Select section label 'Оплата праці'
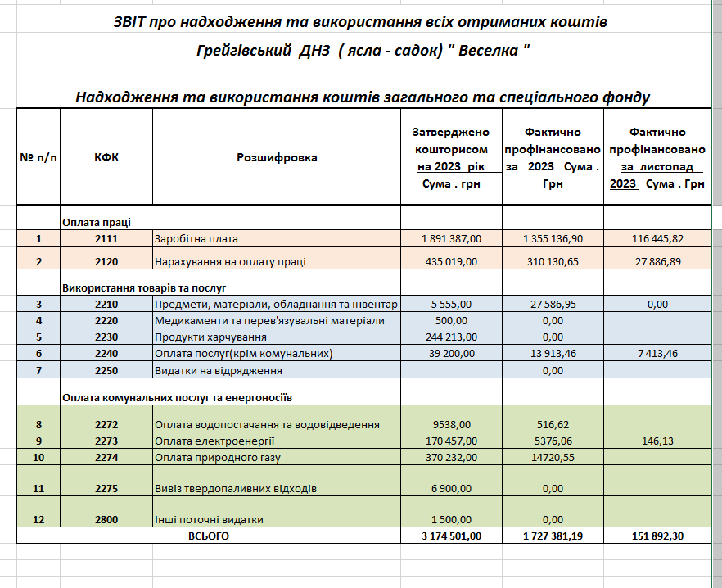This screenshot has width=722, height=588. pos(97,222)
